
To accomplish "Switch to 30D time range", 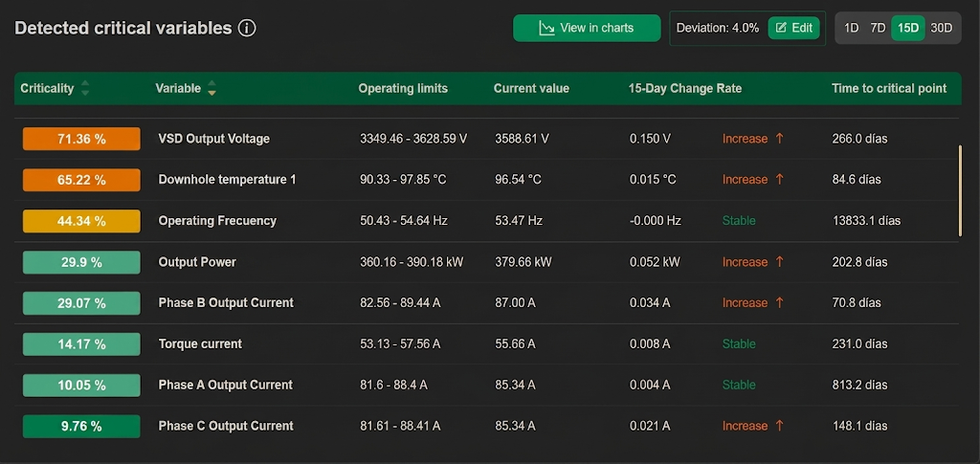I will coord(942,28).
